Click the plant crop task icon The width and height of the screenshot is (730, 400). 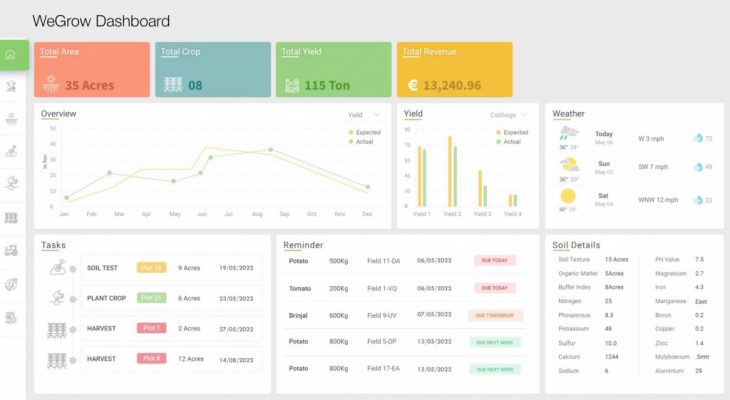click(57, 297)
